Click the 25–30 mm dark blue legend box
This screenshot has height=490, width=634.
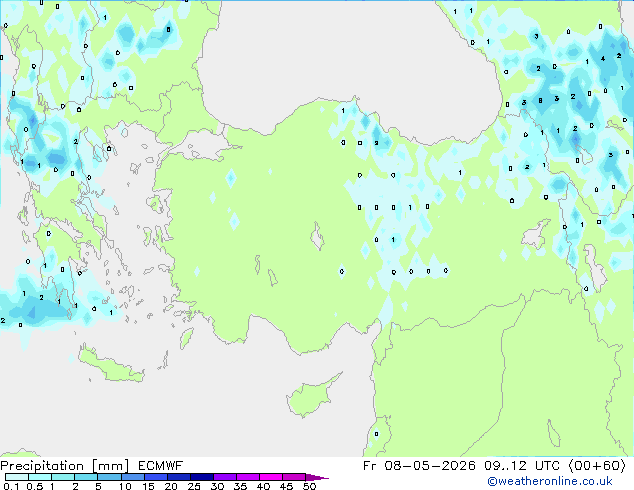tap(201, 477)
